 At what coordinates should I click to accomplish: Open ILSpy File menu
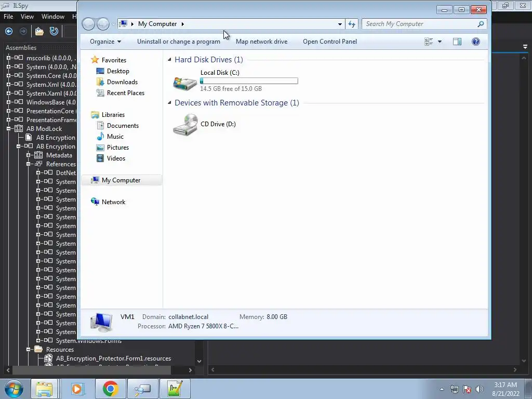(x=8, y=16)
